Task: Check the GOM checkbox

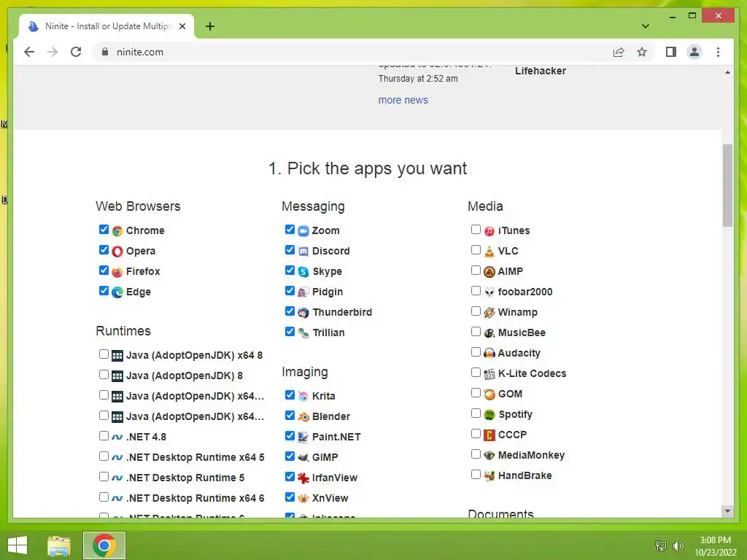Action: [476, 393]
